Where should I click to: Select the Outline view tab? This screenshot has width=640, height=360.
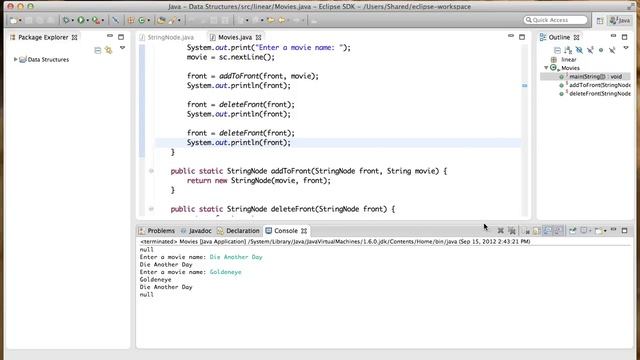559,37
